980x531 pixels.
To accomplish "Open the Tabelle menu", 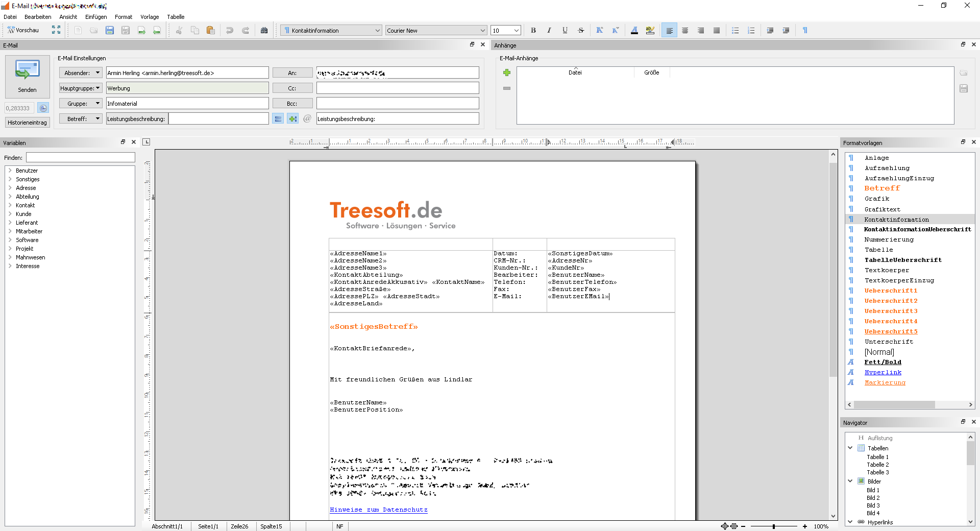I will coord(176,17).
